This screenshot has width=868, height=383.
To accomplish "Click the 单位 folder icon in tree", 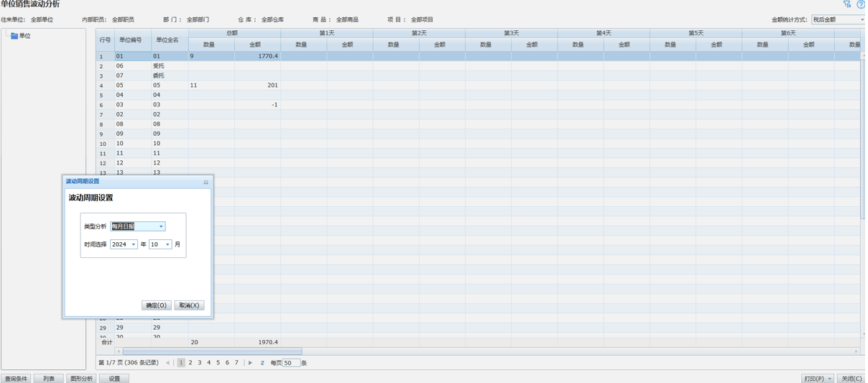I will (14, 36).
